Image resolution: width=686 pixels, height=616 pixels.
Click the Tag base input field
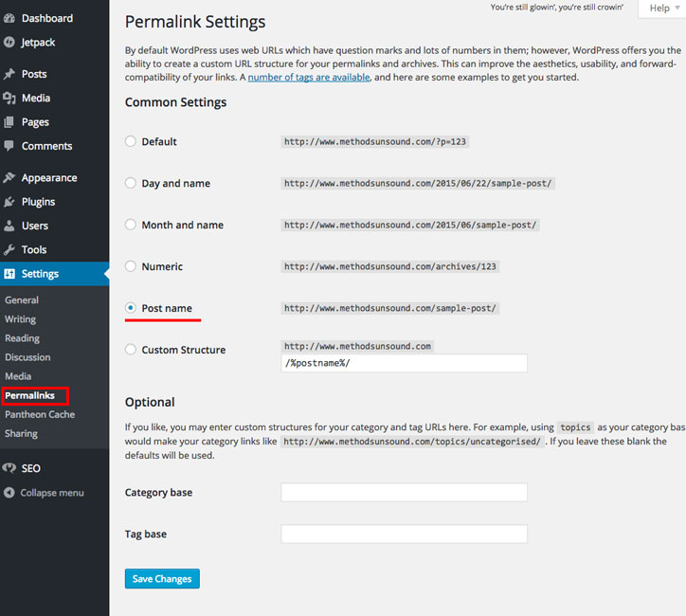tap(404, 534)
